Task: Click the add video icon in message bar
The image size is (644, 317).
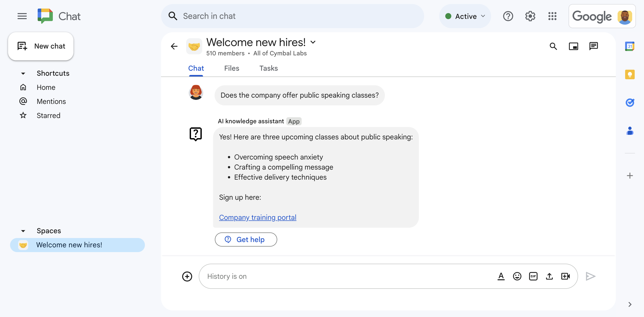Action: pyautogui.click(x=566, y=276)
